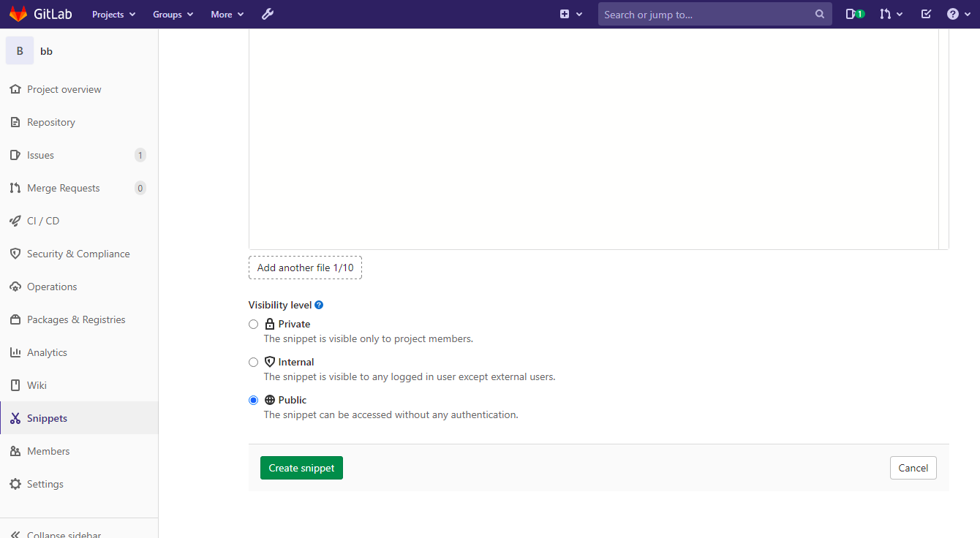Select the Public visibility level
This screenshot has height=538, width=980.
253,400
